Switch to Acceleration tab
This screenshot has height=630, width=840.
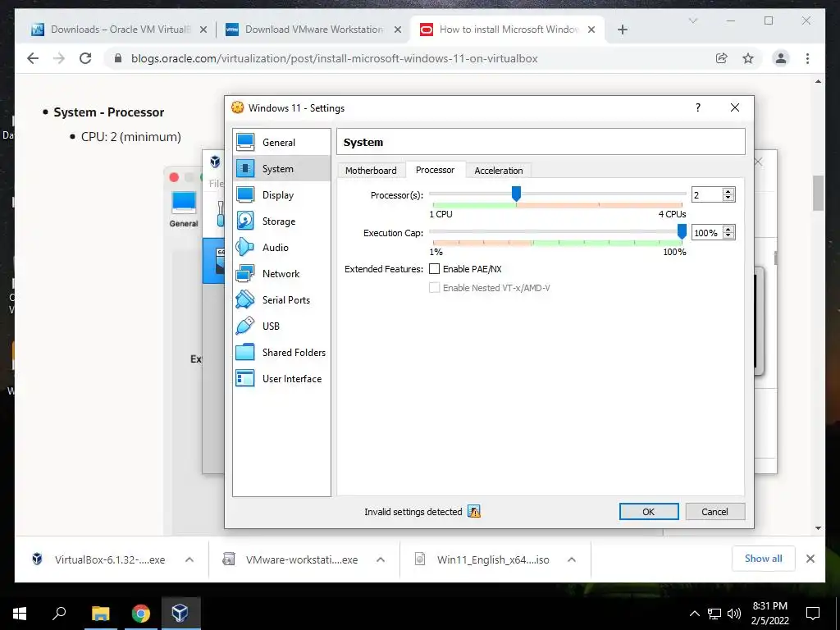coord(498,171)
